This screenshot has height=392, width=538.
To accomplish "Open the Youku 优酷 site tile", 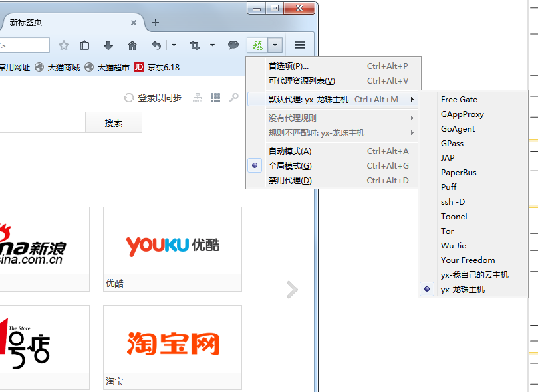I will click(173, 249).
